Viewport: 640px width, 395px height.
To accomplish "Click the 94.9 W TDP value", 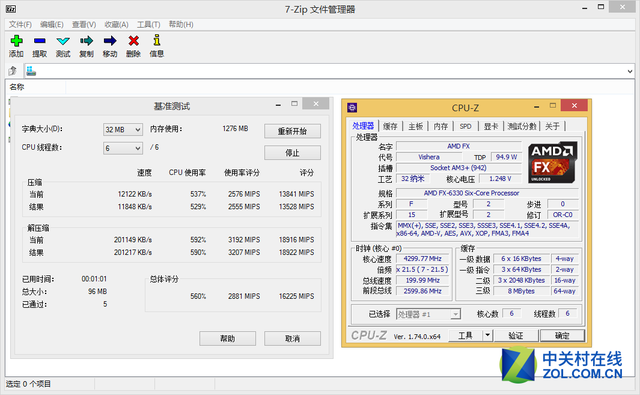I will point(507,157).
